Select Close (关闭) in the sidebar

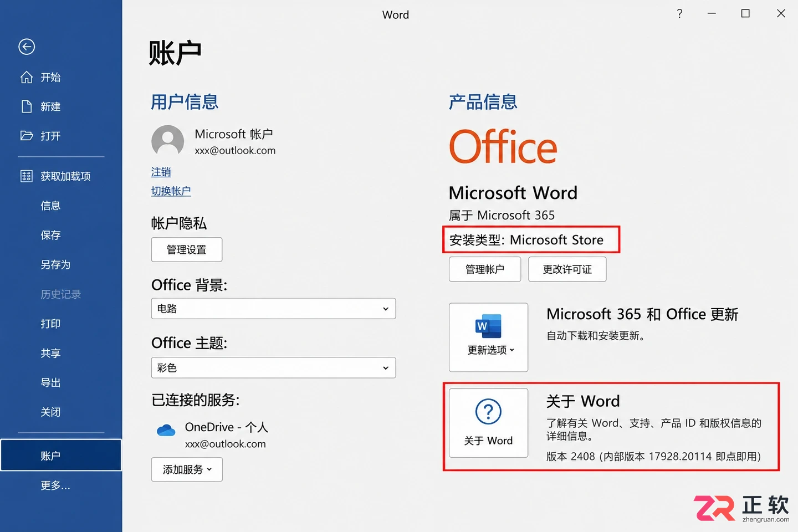click(50, 412)
